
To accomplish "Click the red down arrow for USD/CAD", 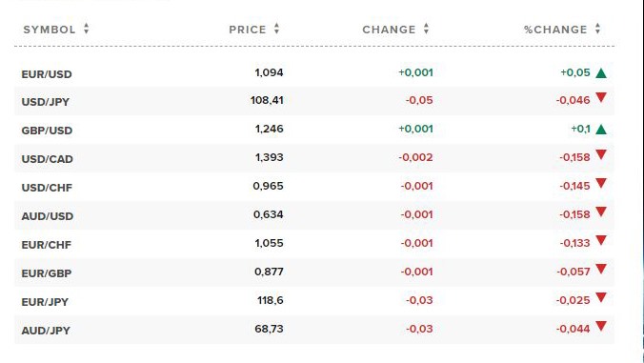I will [601, 154].
